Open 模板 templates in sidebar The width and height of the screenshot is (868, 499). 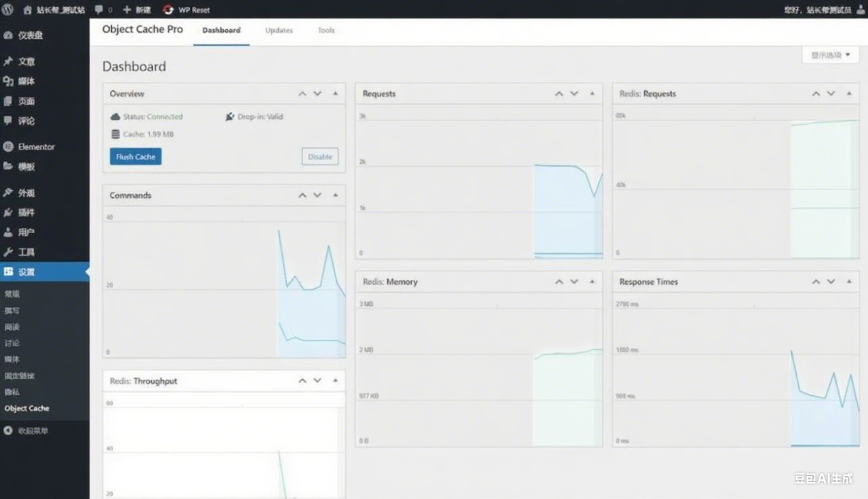click(x=45, y=166)
